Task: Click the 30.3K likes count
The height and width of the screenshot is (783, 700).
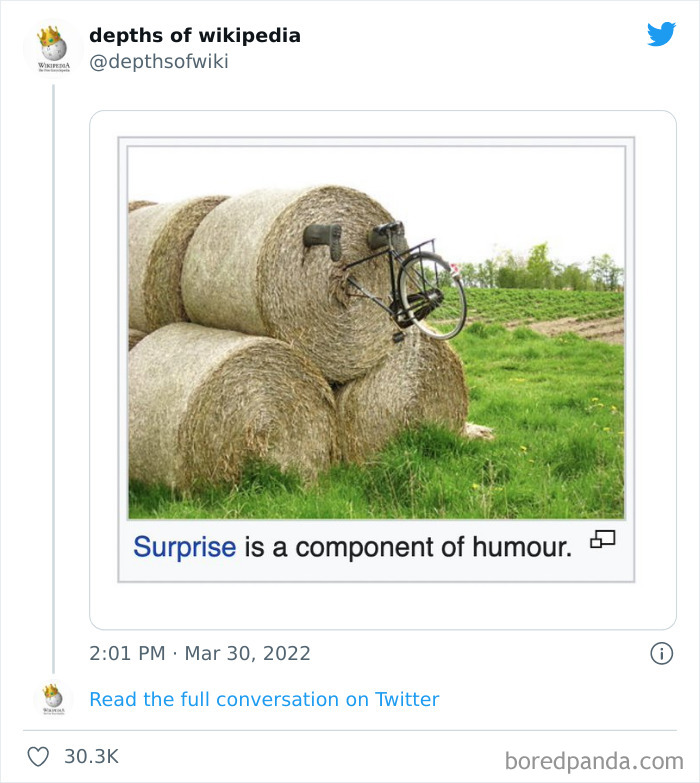Action: (x=91, y=757)
